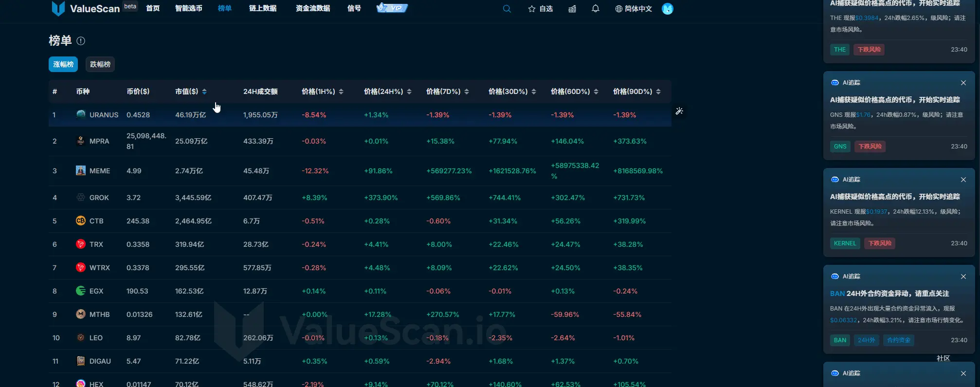980x387 pixels.
Task: Click the KERNEL token tag
Action: click(x=845, y=243)
